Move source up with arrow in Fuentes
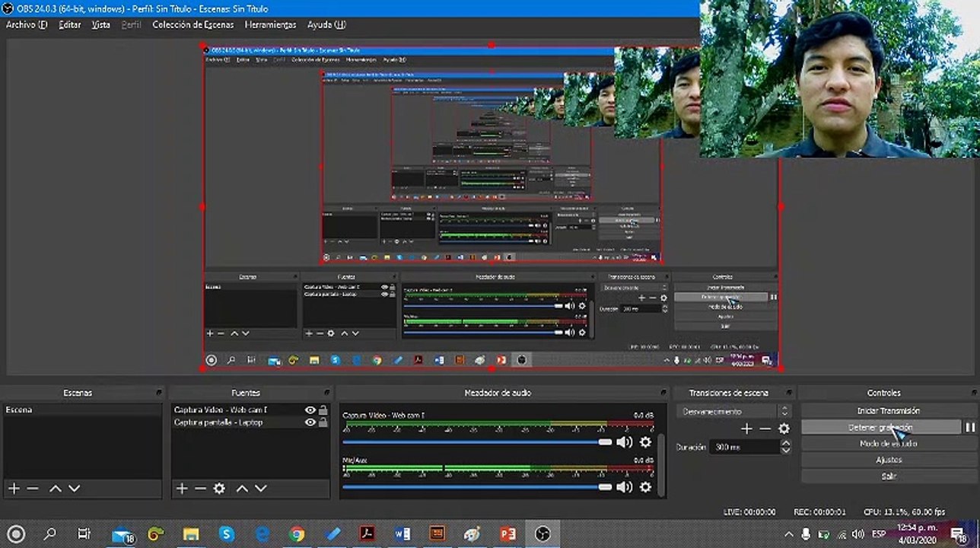This screenshot has width=980, height=548. click(242, 489)
